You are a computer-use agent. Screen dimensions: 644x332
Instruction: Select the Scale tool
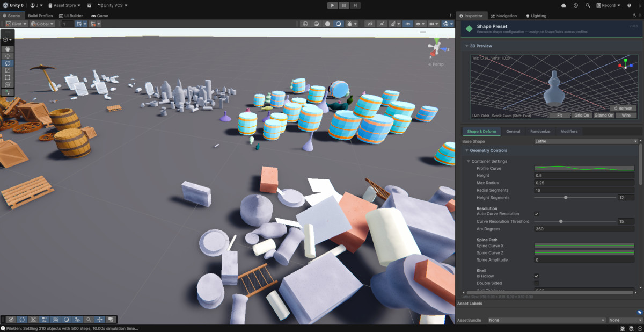click(8, 70)
